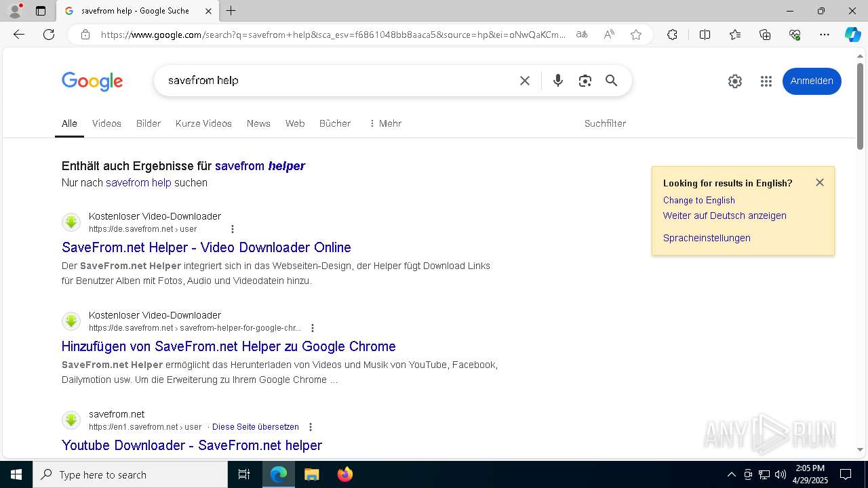The height and width of the screenshot is (488, 868).
Task: Open the Collections icon
Action: point(765,35)
